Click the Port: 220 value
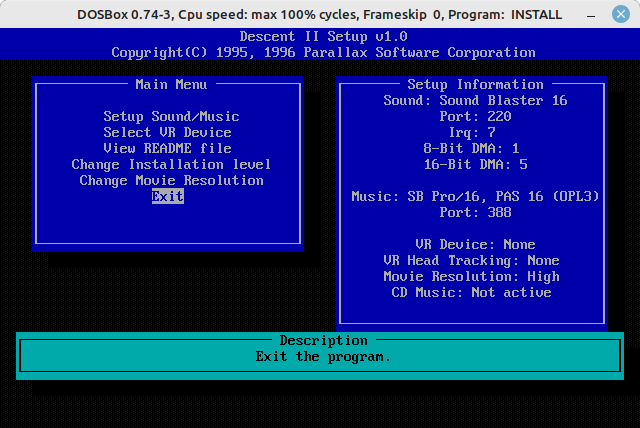 [x=476, y=117]
